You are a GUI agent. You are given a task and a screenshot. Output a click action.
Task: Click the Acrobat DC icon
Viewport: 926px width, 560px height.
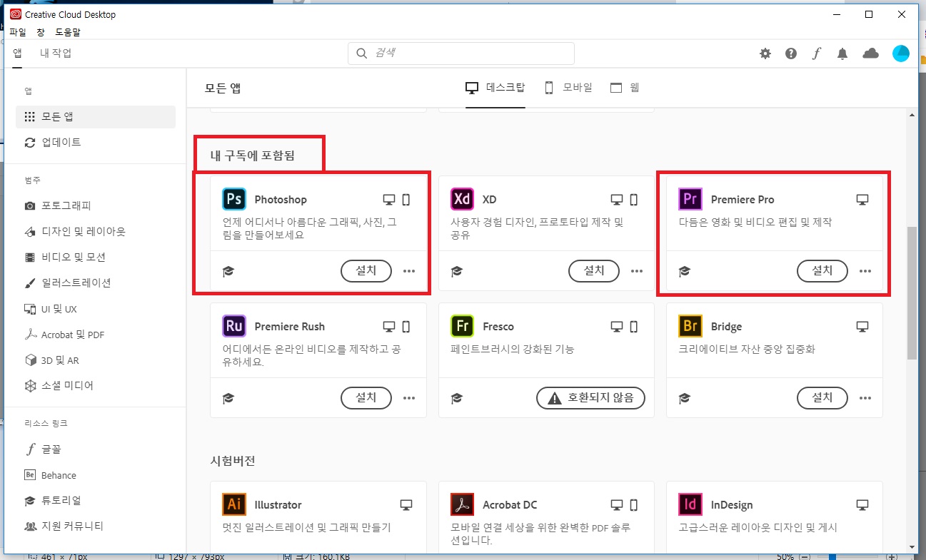point(462,504)
